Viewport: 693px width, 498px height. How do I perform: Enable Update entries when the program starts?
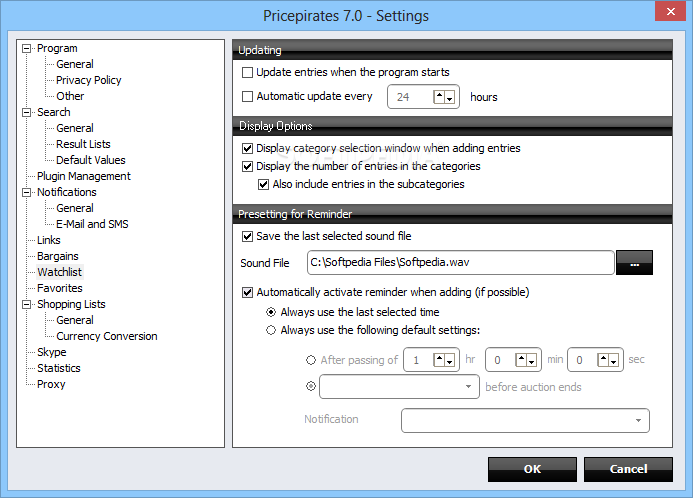[248, 72]
